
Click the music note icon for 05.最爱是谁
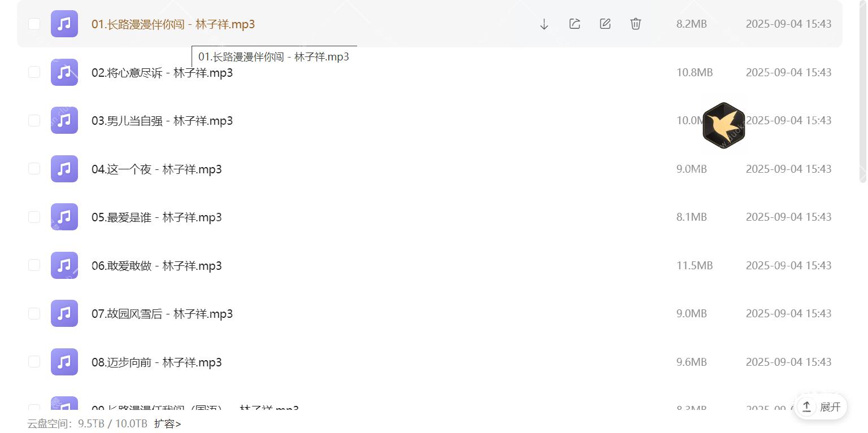point(64,217)
